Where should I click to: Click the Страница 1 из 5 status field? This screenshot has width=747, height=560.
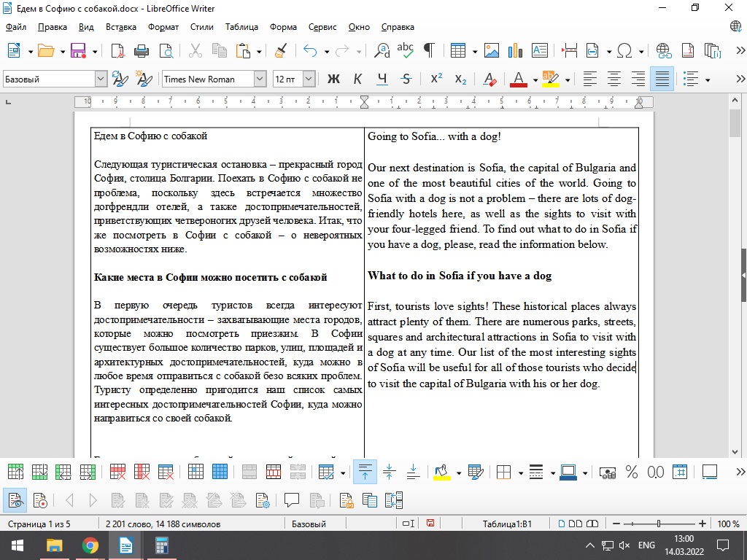coord(39,524)
